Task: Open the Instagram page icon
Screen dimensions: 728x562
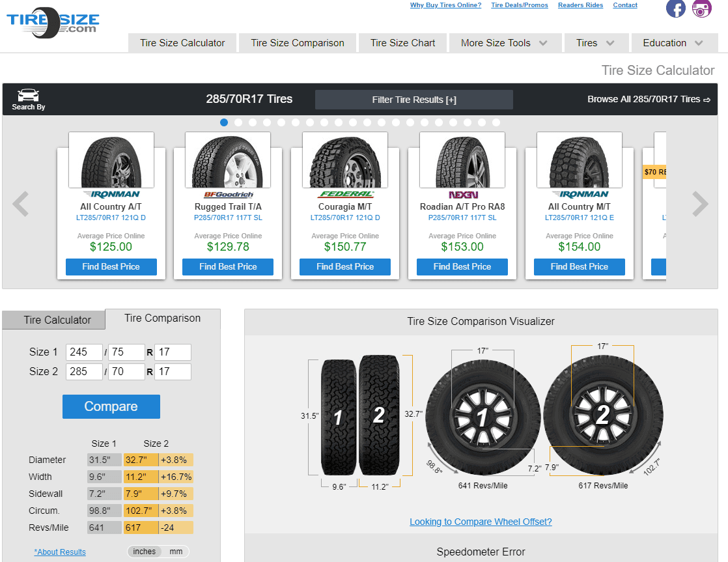Action: pyautogui.click(x=701, y=8)
